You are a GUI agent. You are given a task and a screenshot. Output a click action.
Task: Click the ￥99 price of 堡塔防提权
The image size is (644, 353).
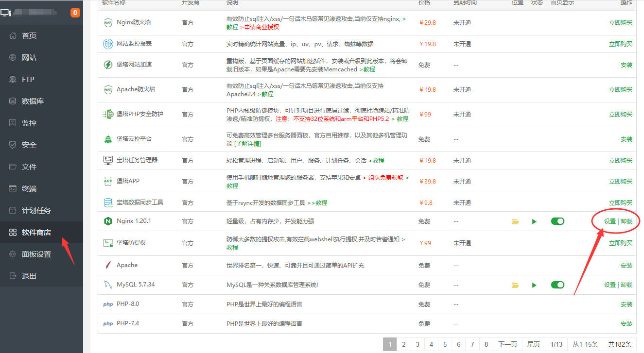[425, 243]
